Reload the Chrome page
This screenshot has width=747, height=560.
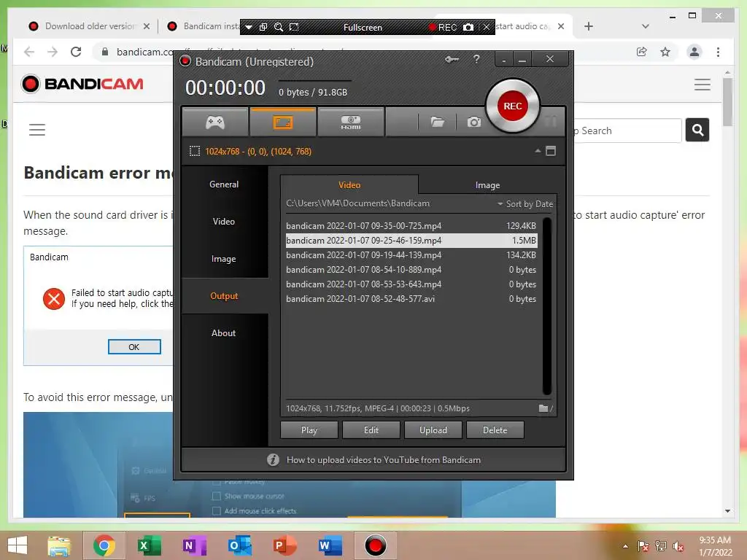point(76,52)
